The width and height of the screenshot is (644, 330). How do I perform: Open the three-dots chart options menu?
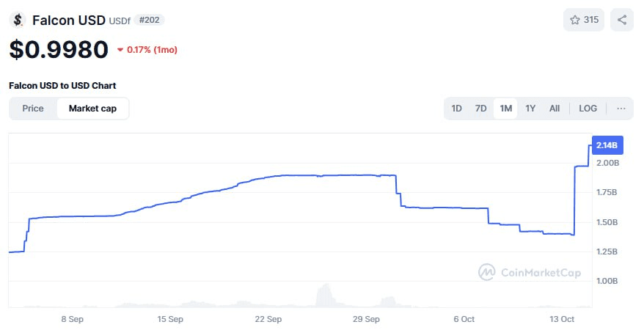(x=621, y=109)
